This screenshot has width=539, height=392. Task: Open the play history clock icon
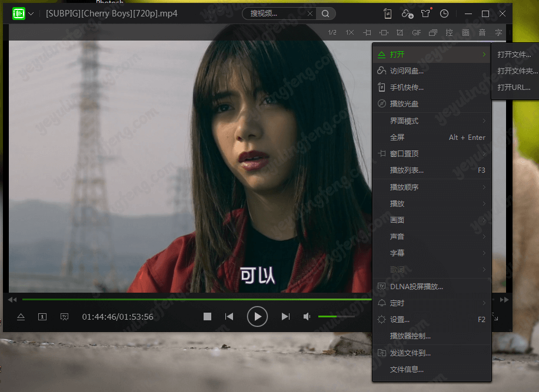pyautogui.click(x=444, y=14)
